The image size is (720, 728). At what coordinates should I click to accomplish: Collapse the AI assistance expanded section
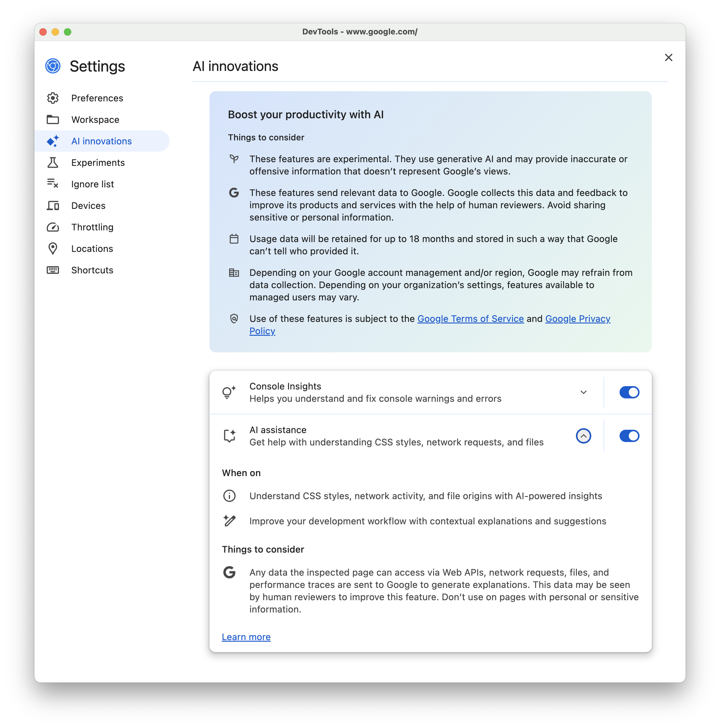coord(583,435)
